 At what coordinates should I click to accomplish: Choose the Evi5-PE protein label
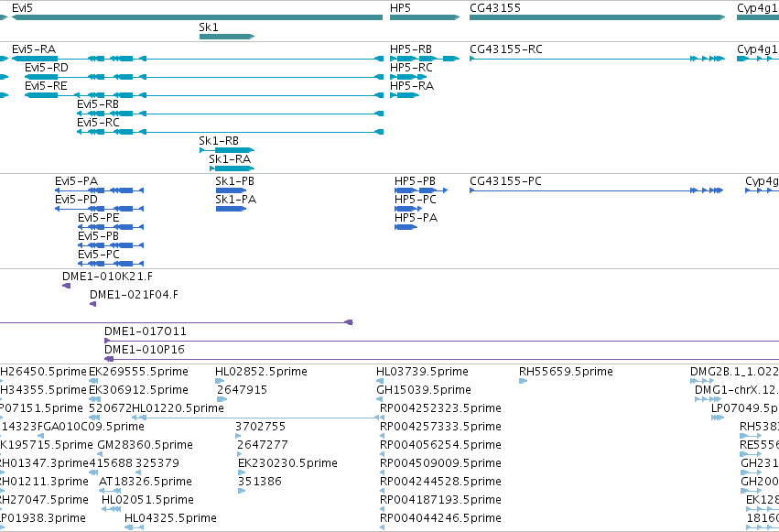(98, 218)
